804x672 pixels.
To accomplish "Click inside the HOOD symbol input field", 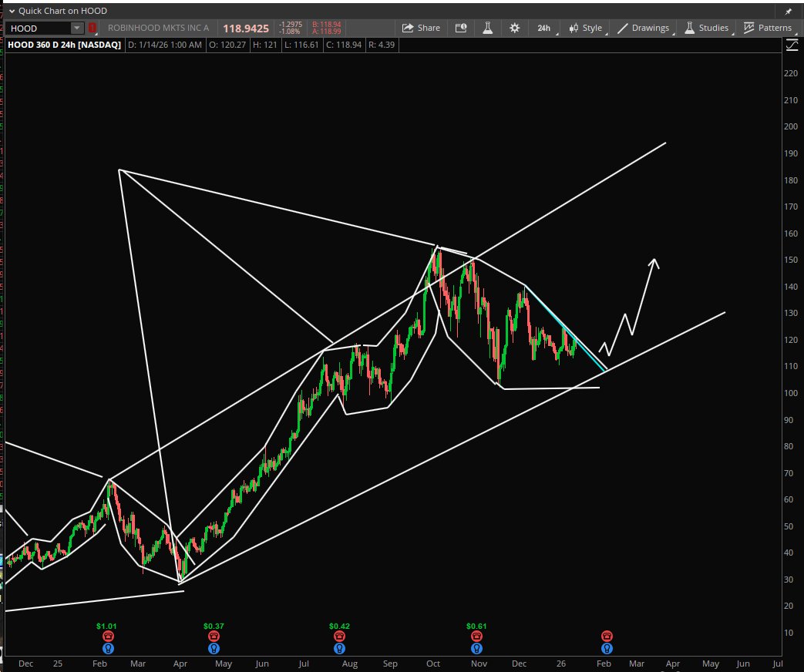I will point(39,28).
